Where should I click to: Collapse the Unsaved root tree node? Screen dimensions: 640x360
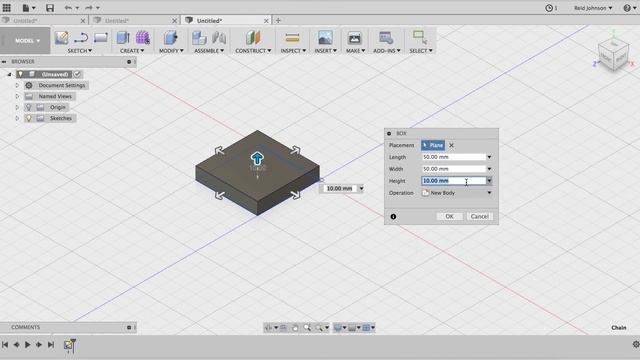coord(9,74)
